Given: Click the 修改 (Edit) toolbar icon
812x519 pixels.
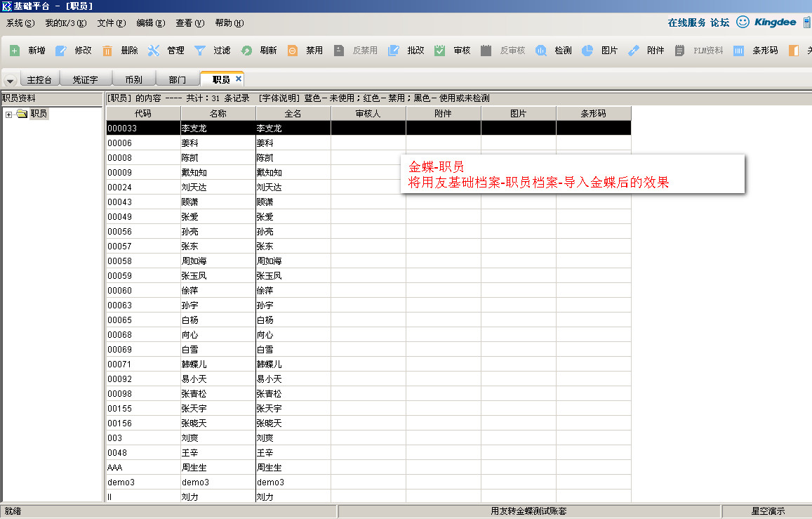Looking at the screenshot, I should (61, 51).
